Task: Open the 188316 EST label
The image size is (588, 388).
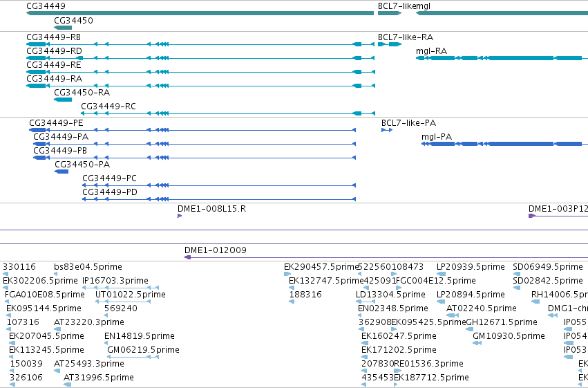Action: pos(305,295)
